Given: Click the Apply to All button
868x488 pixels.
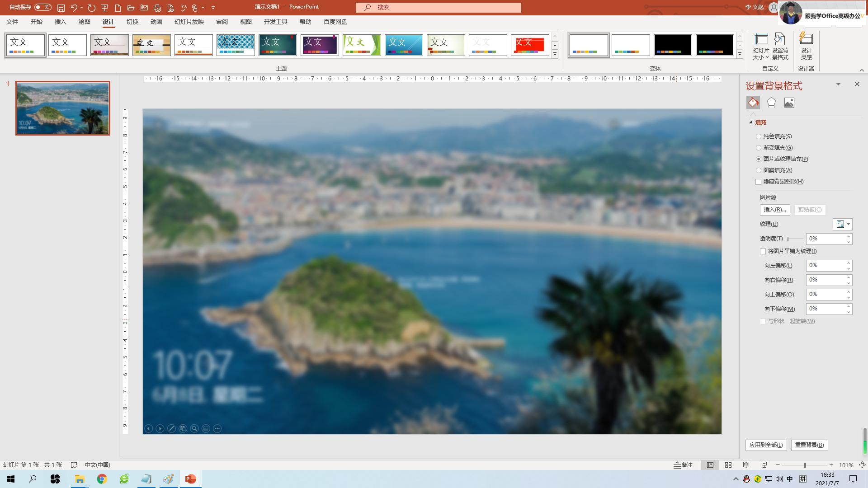Looking at the screenshot, I should pyautogui.click(x=766, y=445).
